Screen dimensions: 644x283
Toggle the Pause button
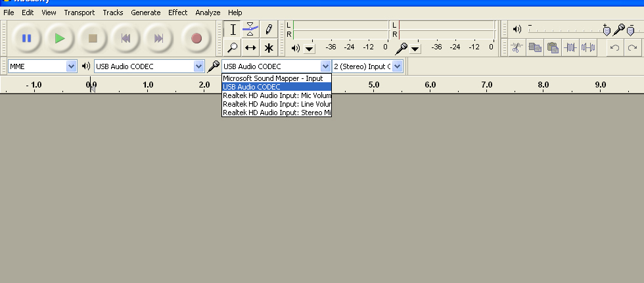pyautogui.click(x=27, y=38)
